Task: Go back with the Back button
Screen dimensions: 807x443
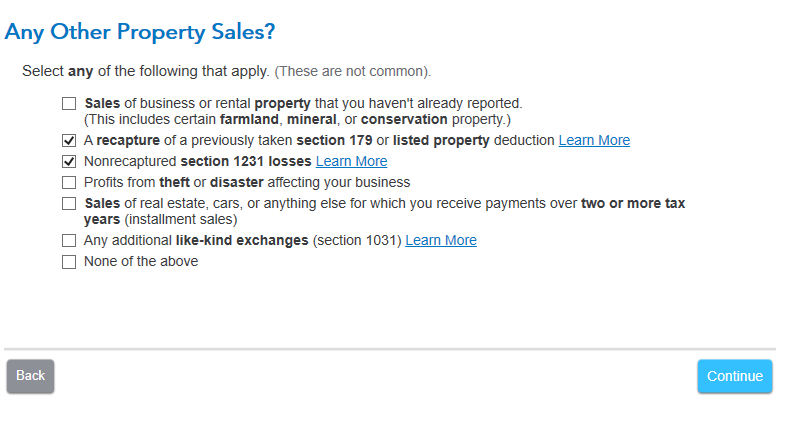Action: tap(30, 376)
